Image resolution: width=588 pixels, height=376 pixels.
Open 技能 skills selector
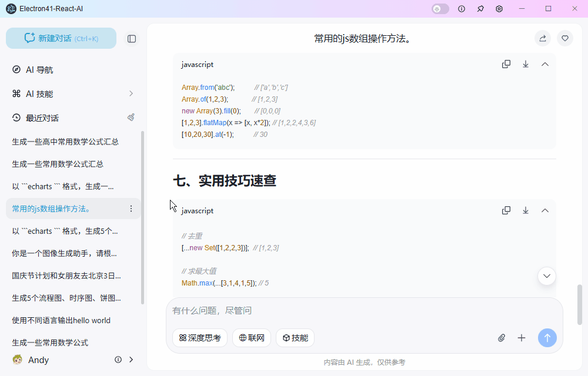[x=295, y=338]
